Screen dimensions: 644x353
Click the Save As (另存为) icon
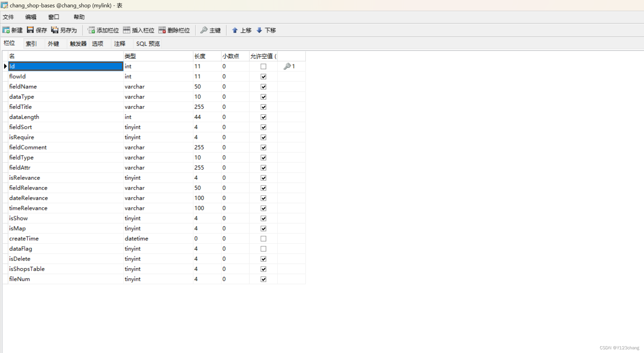click(x=55, y=30)
